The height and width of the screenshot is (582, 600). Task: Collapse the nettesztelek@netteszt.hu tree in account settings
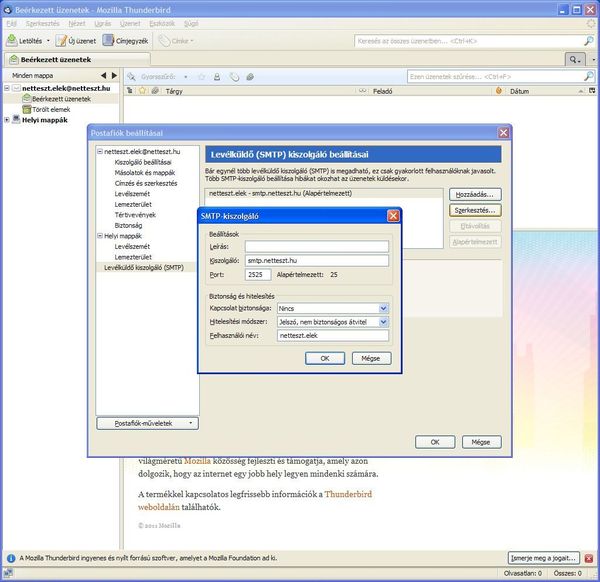click(x=99, y=152)
